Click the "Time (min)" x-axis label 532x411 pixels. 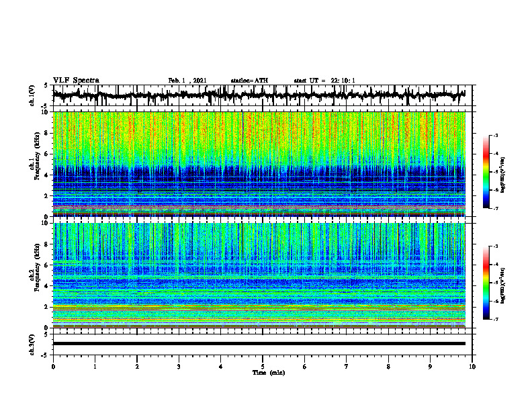(269, 373)
